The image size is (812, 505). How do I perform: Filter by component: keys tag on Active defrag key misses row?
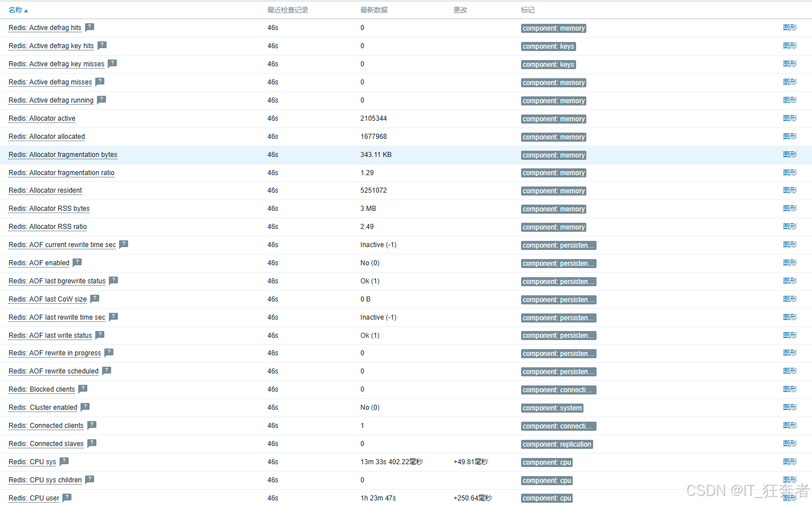point(548,65)
